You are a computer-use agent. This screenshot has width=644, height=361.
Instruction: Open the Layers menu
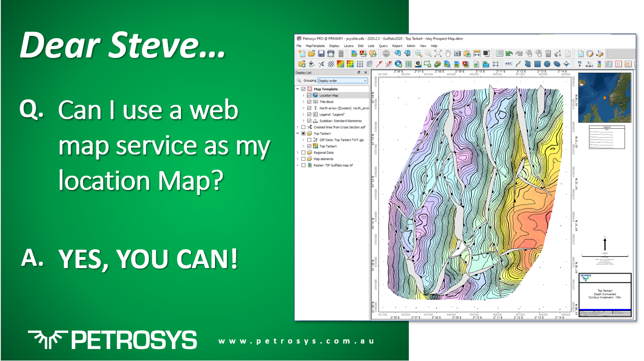(x=349, y=46)
